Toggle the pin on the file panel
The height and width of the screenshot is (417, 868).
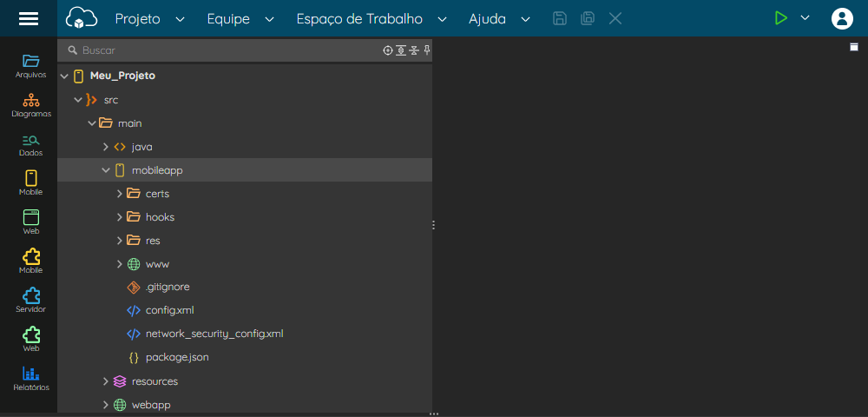point(427,50)
